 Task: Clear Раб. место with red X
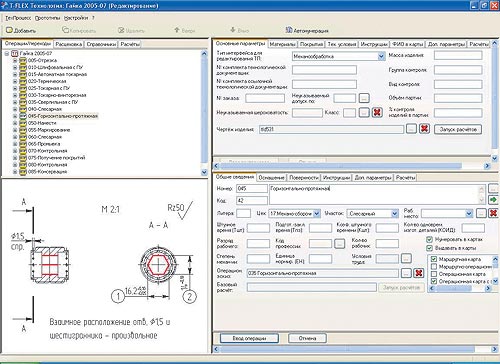(493, 213)
